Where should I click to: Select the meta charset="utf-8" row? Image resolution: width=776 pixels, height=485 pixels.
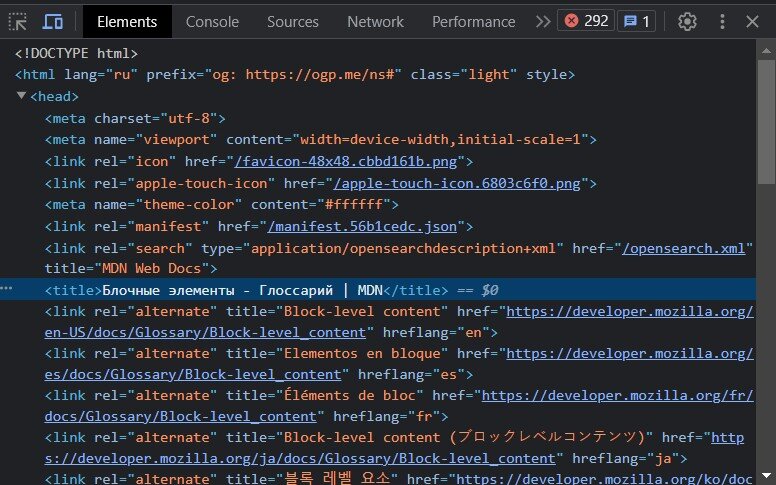(135, 118)
